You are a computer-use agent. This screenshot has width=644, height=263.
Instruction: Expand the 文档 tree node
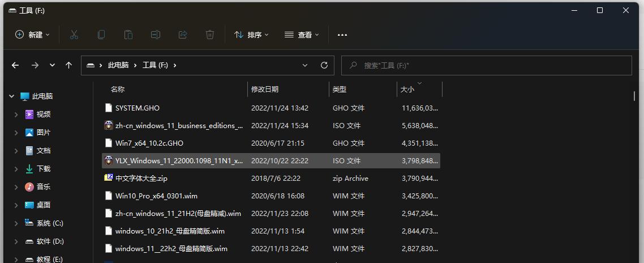click(x=16, y=151)
